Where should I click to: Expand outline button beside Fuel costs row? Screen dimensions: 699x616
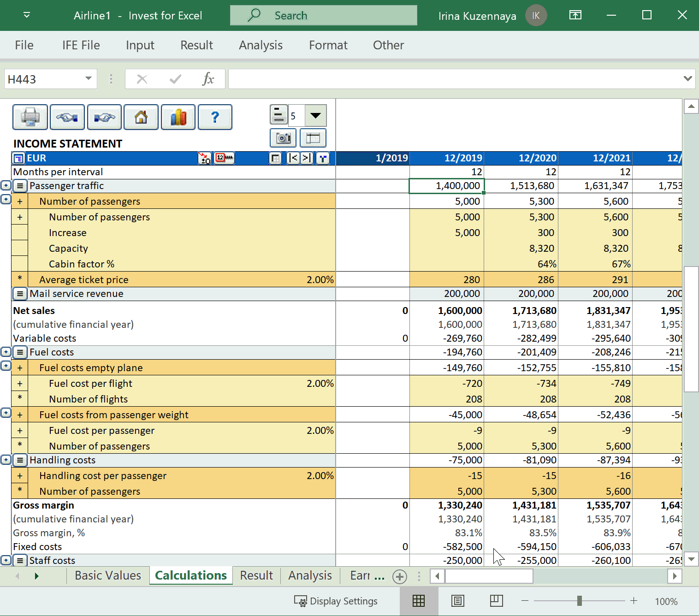6,352
